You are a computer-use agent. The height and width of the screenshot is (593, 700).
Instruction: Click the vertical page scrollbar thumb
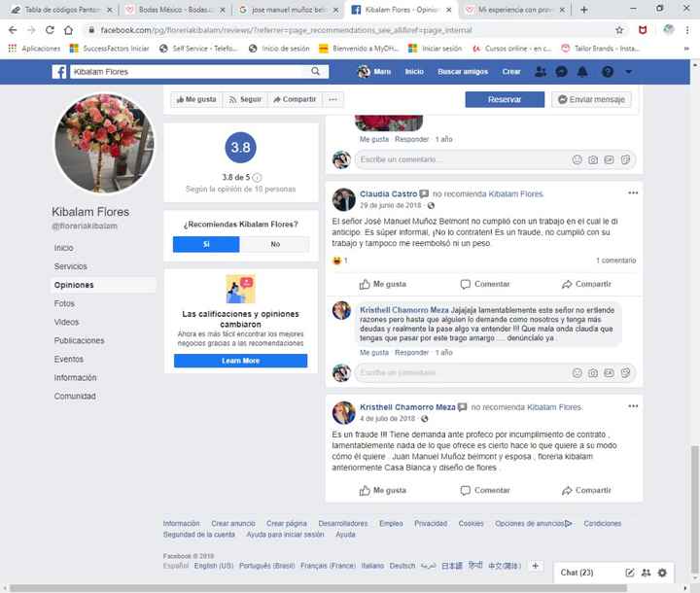(694, 509)
